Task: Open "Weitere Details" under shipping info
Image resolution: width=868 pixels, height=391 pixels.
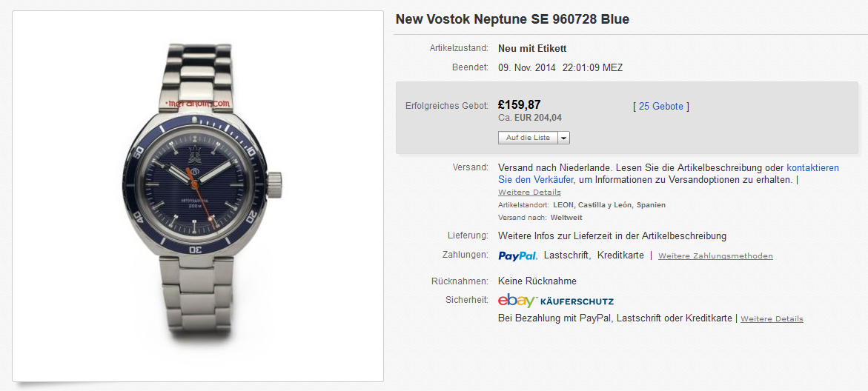Action: 529,193
